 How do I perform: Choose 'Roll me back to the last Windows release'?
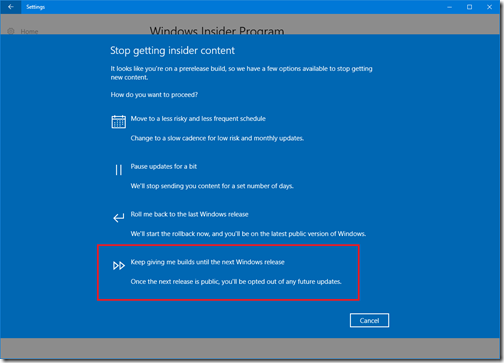(189, 214)
